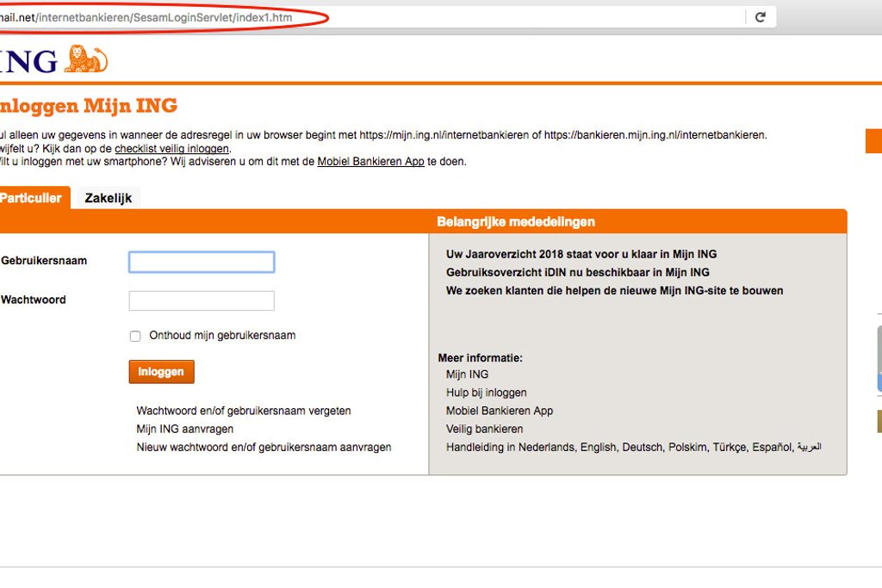Open Wachtwoord en/of gebruikersnaam vergeten link
The image size is (882, 588).
pos(244,412)
